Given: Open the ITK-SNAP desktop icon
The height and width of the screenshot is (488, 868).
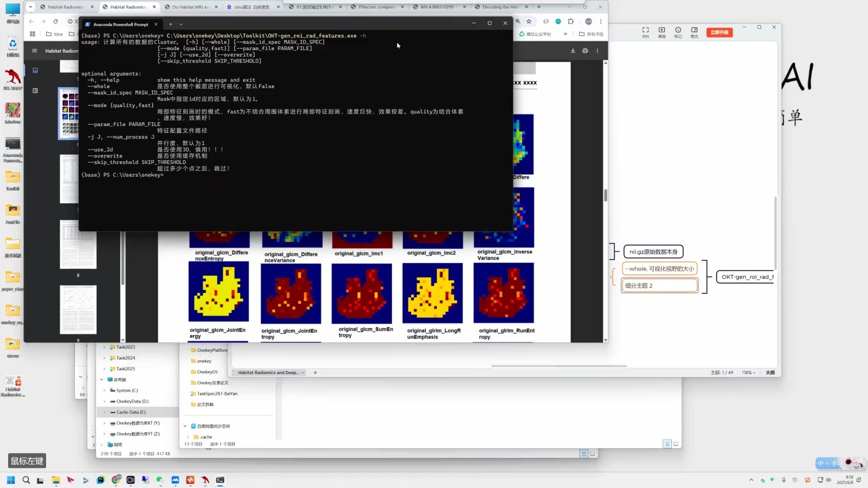Looking at the screenshot, I should click(x=13, y=80).
